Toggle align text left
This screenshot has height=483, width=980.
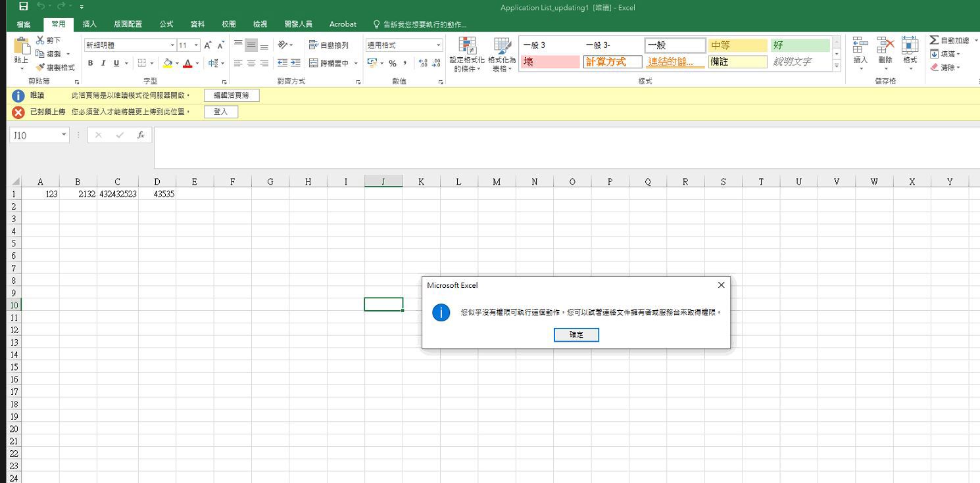point(238,64)
